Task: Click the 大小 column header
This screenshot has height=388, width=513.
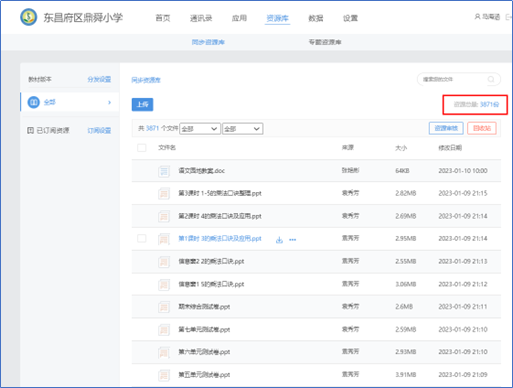Action: [x=401, y=148]
